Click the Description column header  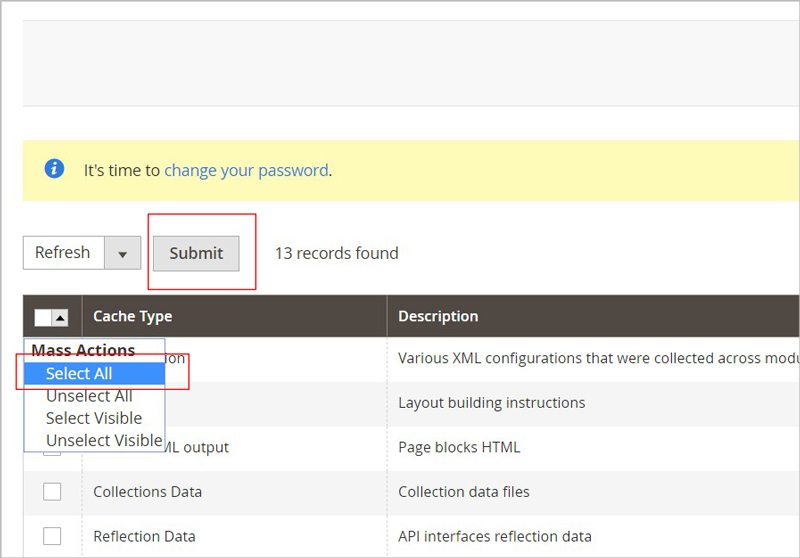438,316
